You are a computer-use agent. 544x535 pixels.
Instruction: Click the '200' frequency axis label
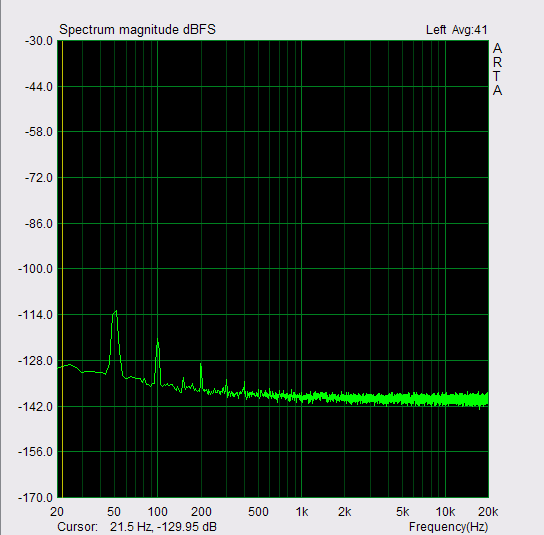[201, 512]
